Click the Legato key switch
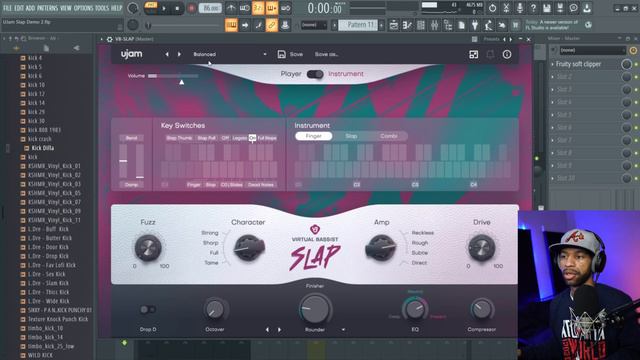Image resolution: width=640 pixels, height=360 pixels. [240, 138]
